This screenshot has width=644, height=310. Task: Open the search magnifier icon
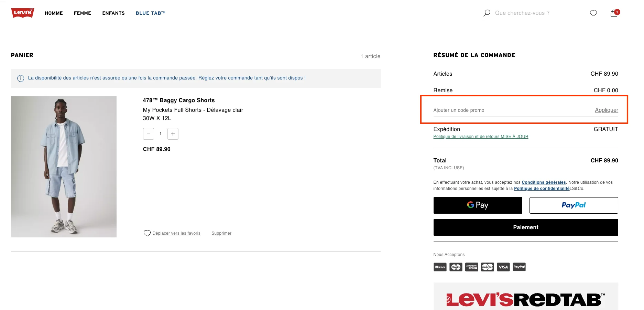(x=487, y=13)
